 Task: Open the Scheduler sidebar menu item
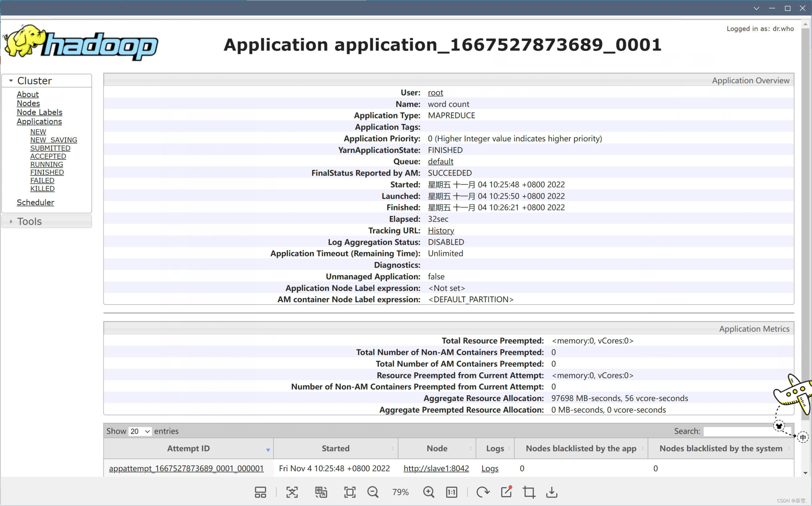(x=36, y=202)
